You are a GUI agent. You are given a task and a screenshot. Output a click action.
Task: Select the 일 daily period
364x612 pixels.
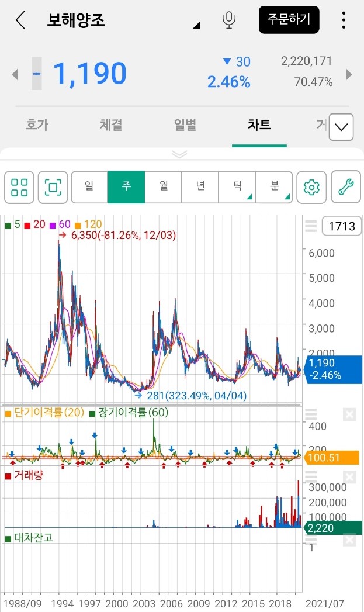pyautogui.click(x=89, y=187)
